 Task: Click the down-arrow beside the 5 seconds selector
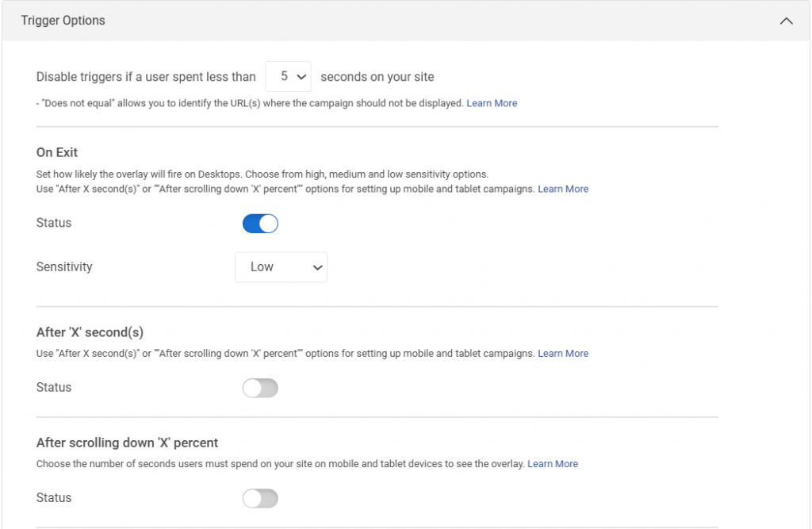pyautogui.click(x=302, y=76)
